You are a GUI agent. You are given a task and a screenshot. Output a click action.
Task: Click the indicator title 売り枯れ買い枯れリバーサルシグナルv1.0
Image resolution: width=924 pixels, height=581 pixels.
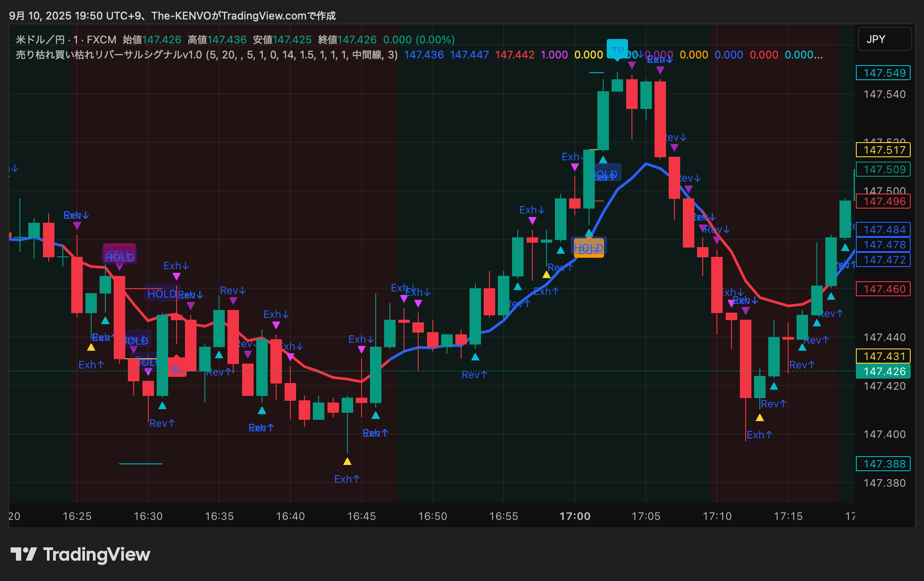(109, 55)
